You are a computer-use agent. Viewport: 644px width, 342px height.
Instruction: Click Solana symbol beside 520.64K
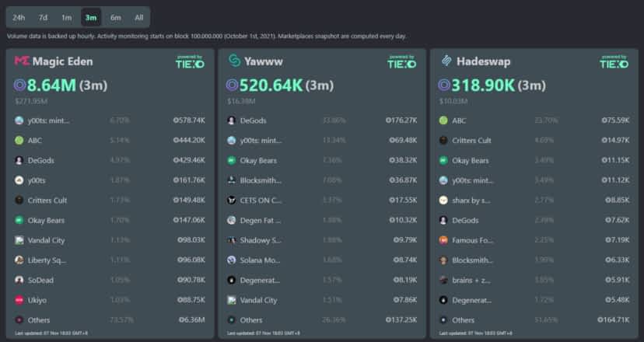tap(232, 85)
